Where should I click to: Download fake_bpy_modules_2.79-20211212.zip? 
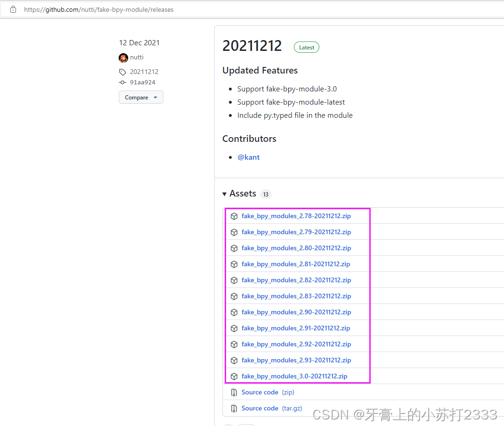coord(296,232)
